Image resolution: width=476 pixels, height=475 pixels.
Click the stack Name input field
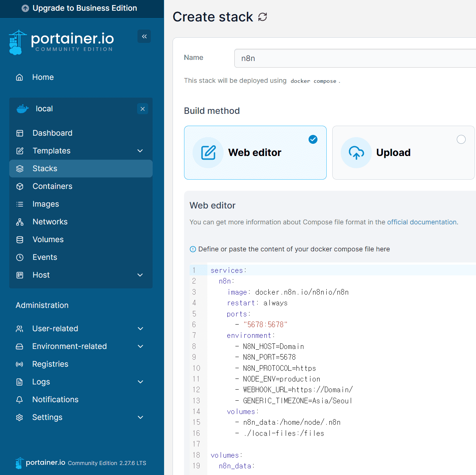point(355,58)
